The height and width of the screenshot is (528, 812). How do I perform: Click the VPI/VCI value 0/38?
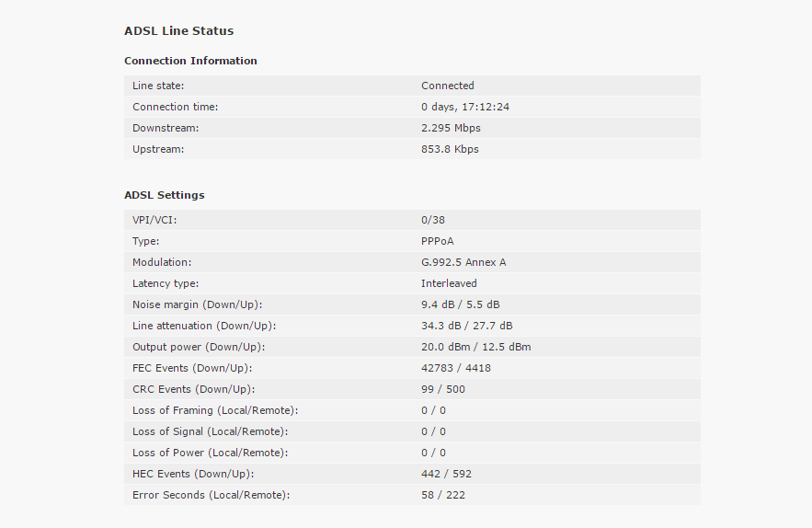point(433,220)
